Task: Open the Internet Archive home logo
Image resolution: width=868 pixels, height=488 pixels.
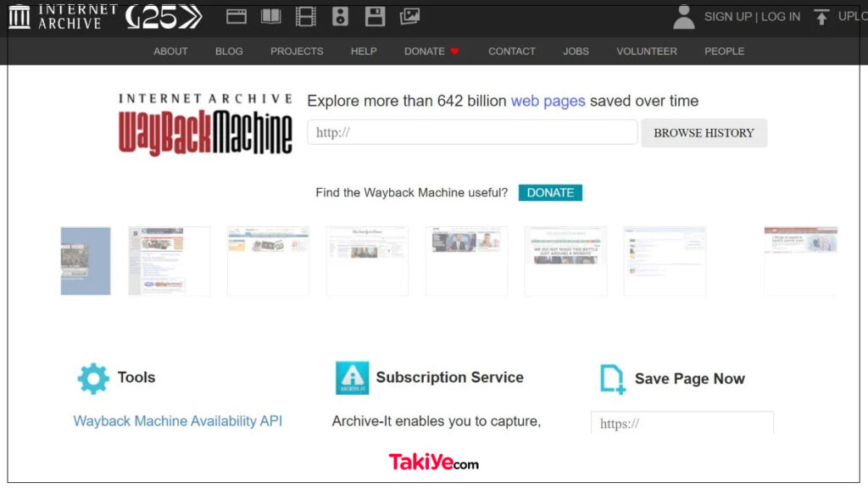Action: 63,17
